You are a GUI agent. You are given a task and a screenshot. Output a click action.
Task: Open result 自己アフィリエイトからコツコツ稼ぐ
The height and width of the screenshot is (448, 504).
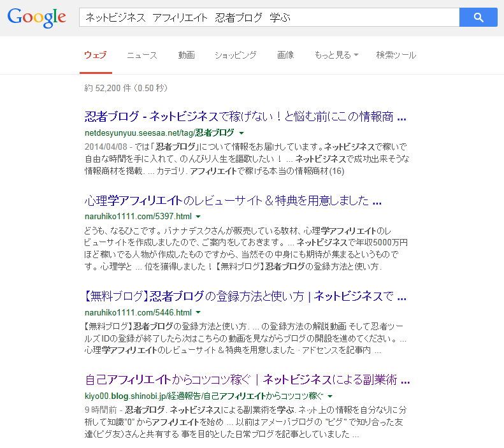point(247,380)
